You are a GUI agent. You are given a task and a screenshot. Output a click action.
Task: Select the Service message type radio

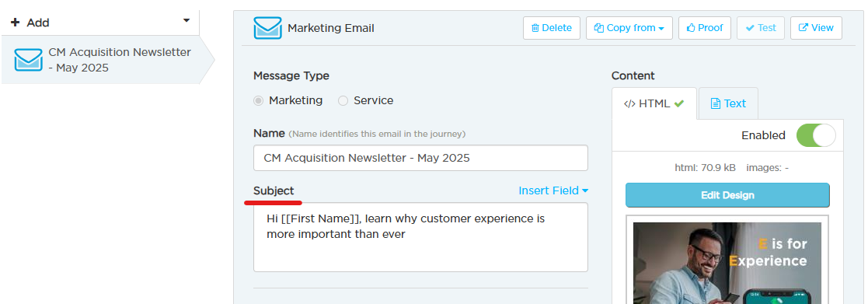point(343,101)
